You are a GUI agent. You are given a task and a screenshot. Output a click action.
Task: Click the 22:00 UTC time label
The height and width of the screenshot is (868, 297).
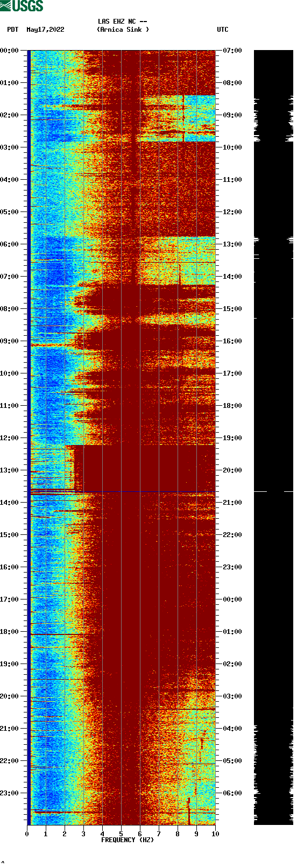click(x=232, y=535)
